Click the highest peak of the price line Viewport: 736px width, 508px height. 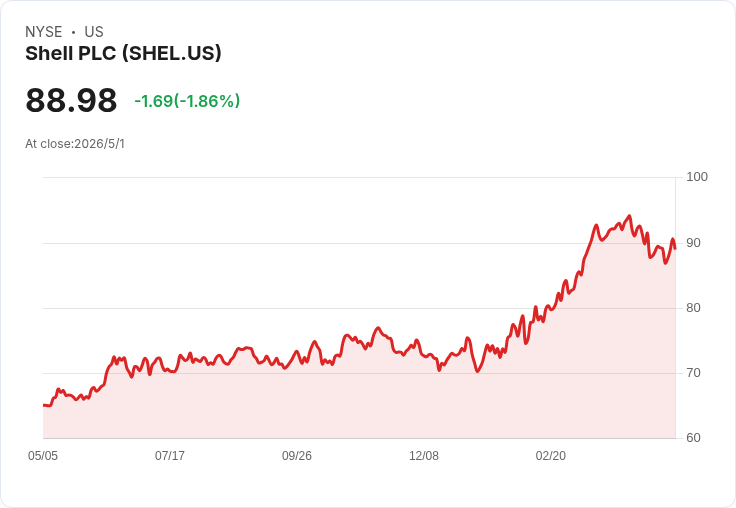(629, 216)
